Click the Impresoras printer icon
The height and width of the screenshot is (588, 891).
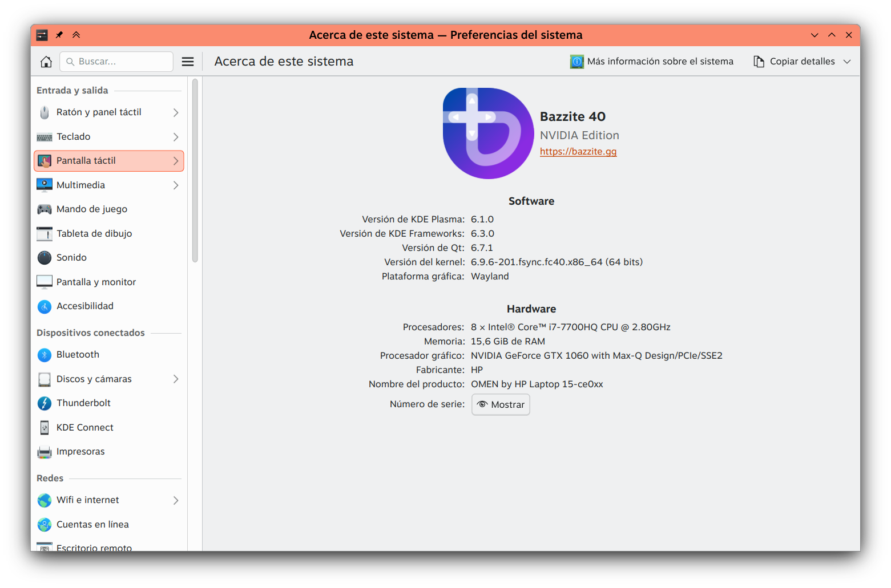click(45, 452)
